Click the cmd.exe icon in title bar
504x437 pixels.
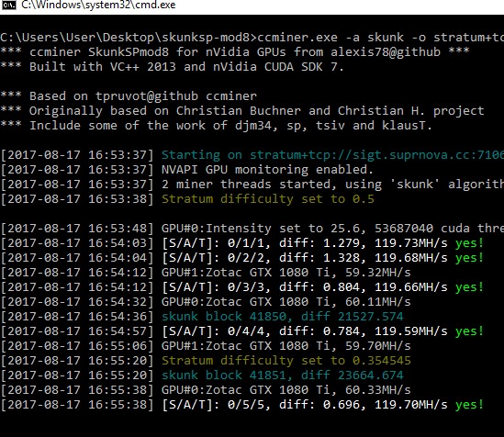8,5
